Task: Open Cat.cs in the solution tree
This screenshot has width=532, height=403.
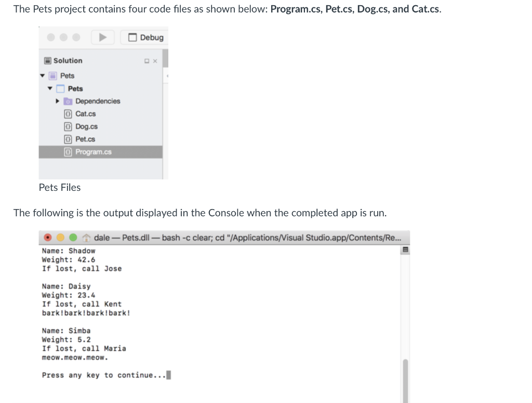Action: (x=86, y=114)
